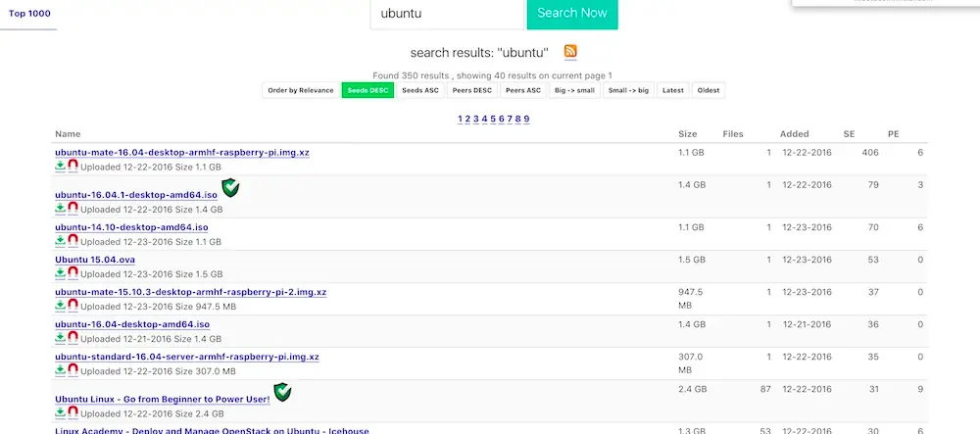The width and height of the screenshot is (980, 434).
Task: Click the 307.0 MB size cell
Action: pyautogui.click(x=690, y=363)
